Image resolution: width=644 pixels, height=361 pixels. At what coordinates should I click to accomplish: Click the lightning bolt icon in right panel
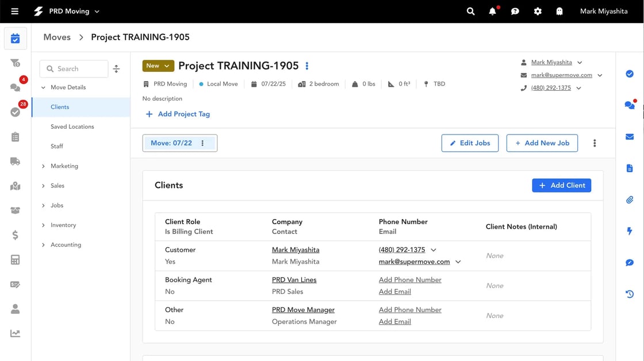click(x=630, y=231)
